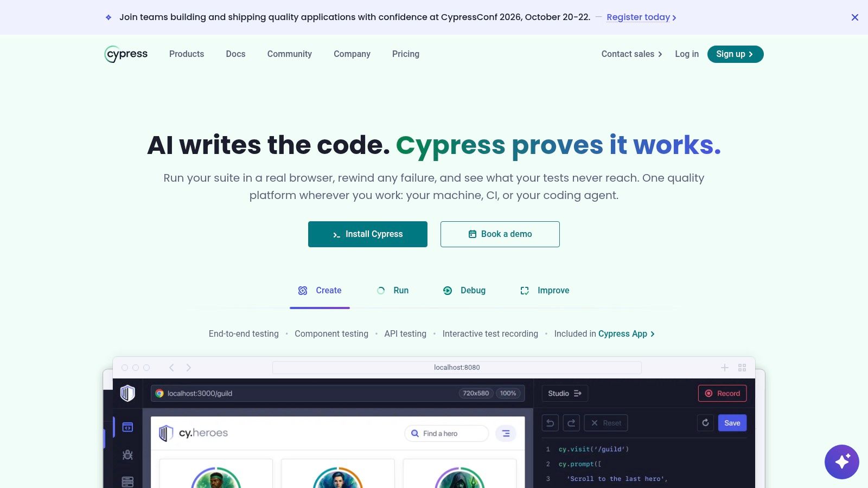Click the Record button in Studio

pyautogui.click(x=722, y=394)
